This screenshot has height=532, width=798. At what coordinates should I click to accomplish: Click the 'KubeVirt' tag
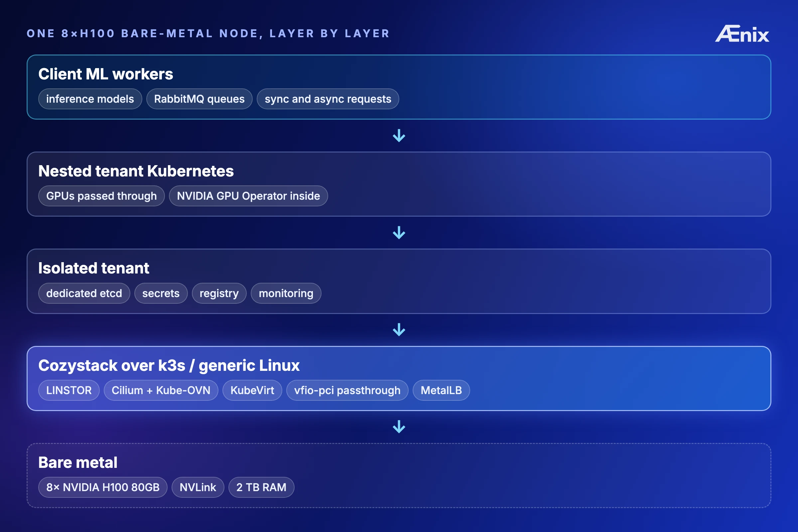(252, 390)
